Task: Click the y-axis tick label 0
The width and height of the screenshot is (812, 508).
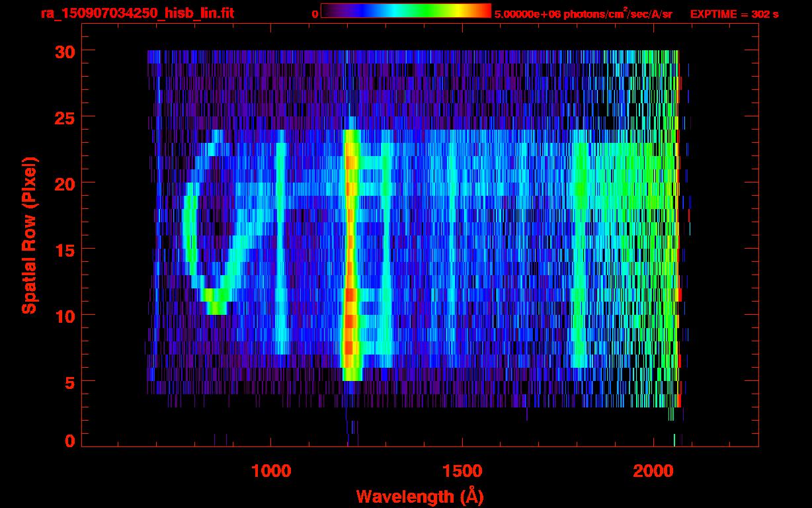Action: click(x=69, y=441)
